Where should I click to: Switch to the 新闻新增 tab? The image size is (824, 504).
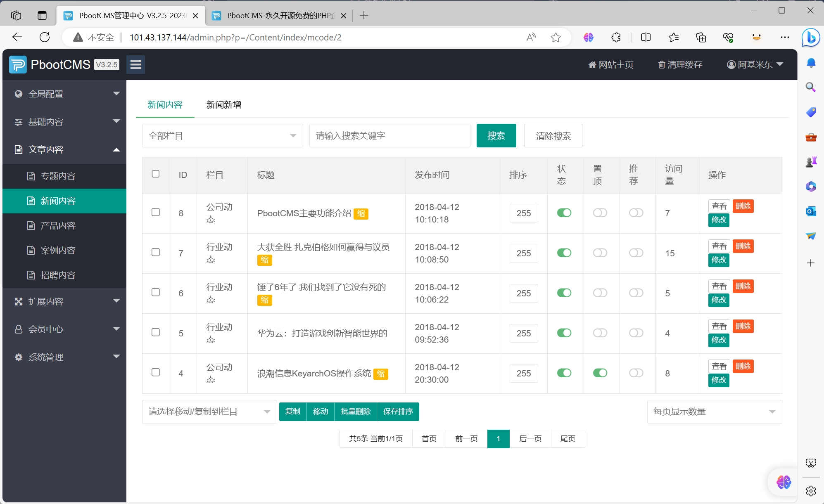(x=223, y=104)
